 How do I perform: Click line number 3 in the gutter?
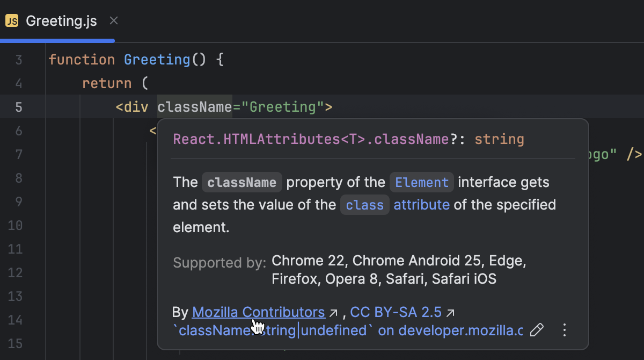(x=19, y=60)
